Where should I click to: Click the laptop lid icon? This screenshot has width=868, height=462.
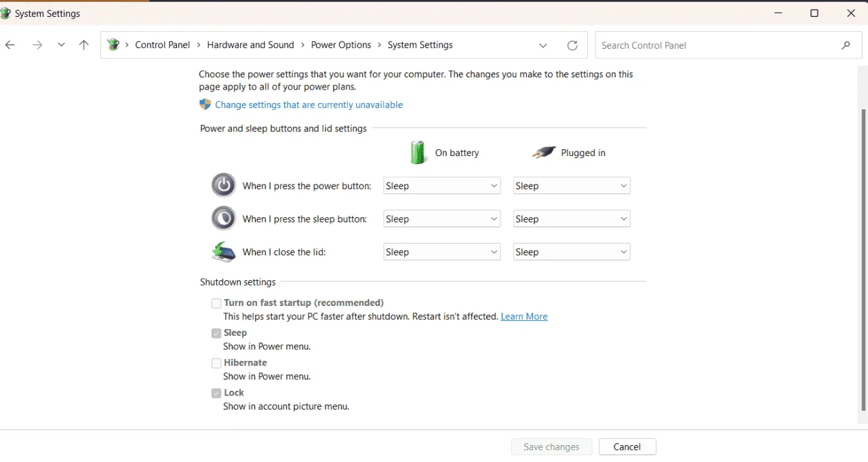pos(224,252)
